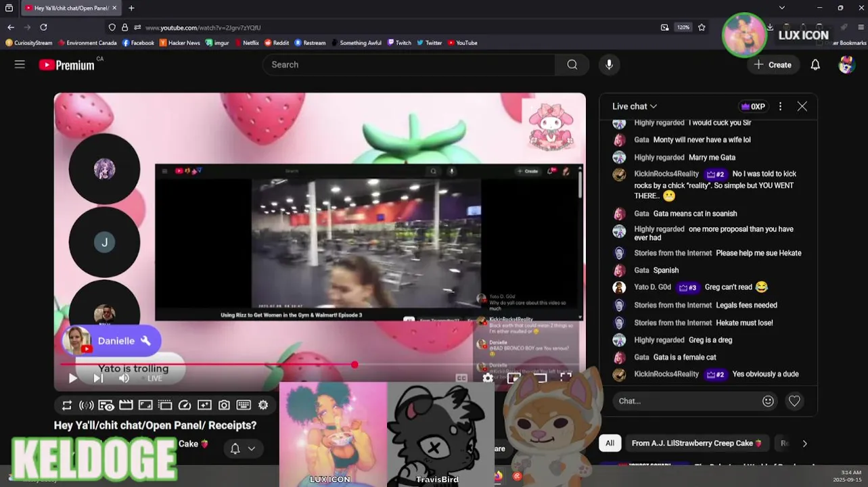This screenshot has height=487, width=868.
Task: Adjust the 120% zoom level indicator
Action: (683, 27)
